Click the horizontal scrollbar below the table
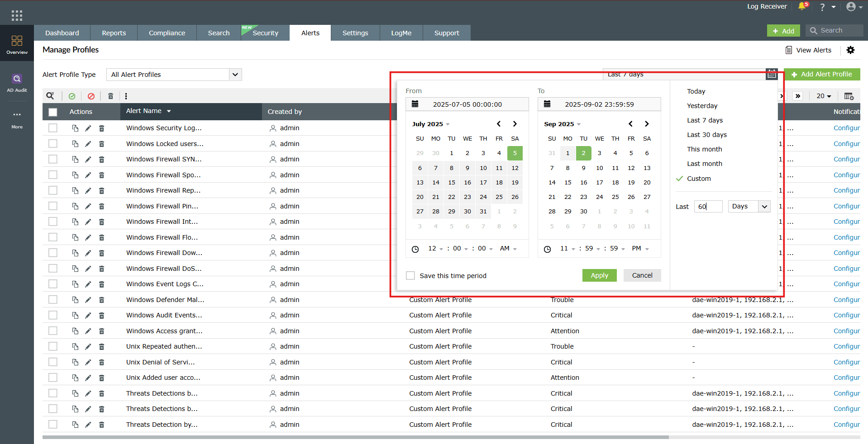868x444 pixels. click(x=356, y=437)
